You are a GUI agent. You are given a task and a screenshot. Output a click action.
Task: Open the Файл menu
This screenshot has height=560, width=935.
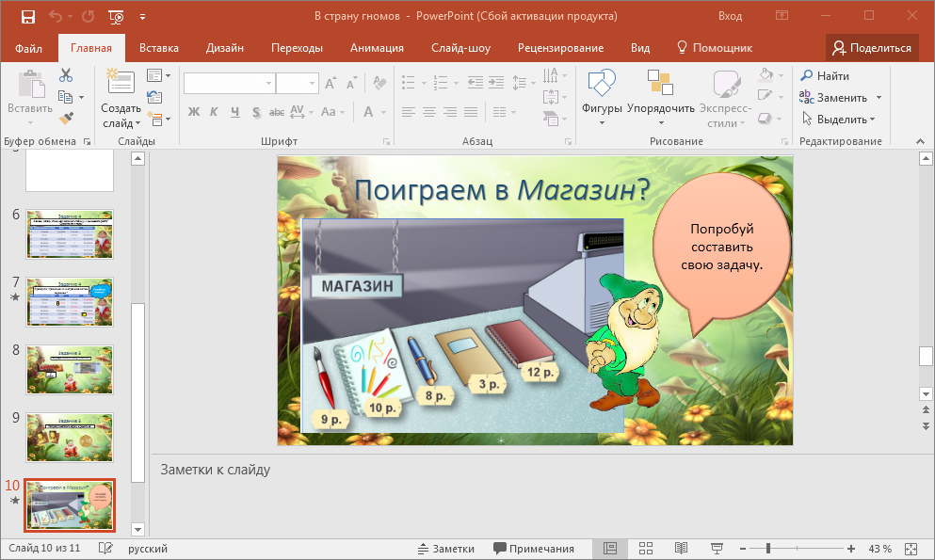coord(28,48)
